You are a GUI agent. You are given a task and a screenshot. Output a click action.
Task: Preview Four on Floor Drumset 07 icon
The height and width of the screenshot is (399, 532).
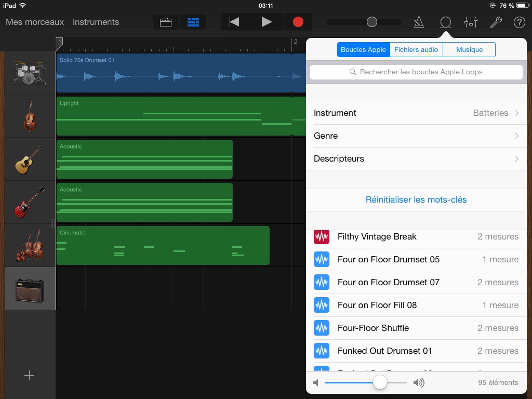coord(321,282)
